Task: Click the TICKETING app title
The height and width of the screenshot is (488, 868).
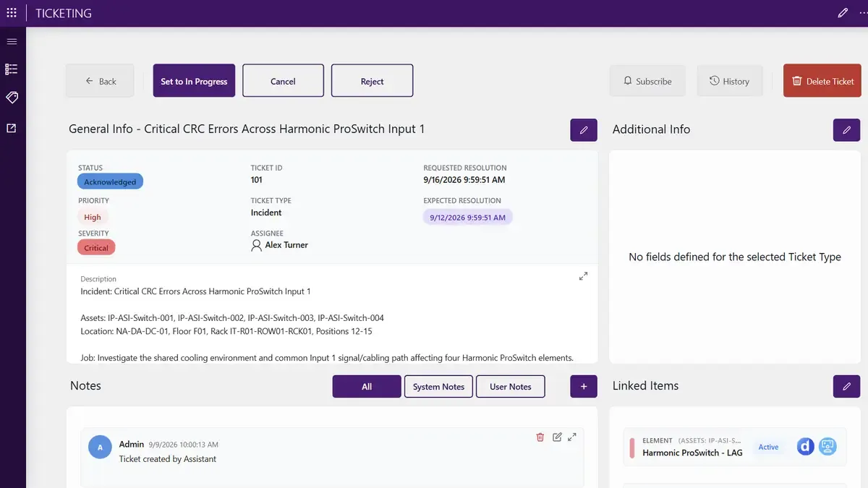Action: coord(64,13)
